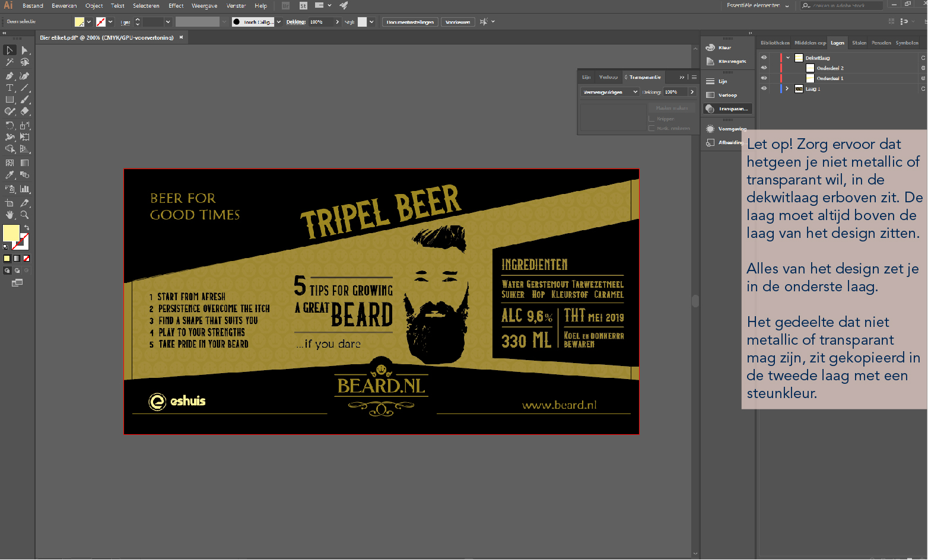This screenshot has width=928, height=560.
Task: Select the Hand tool
Action: pos(9,215)
